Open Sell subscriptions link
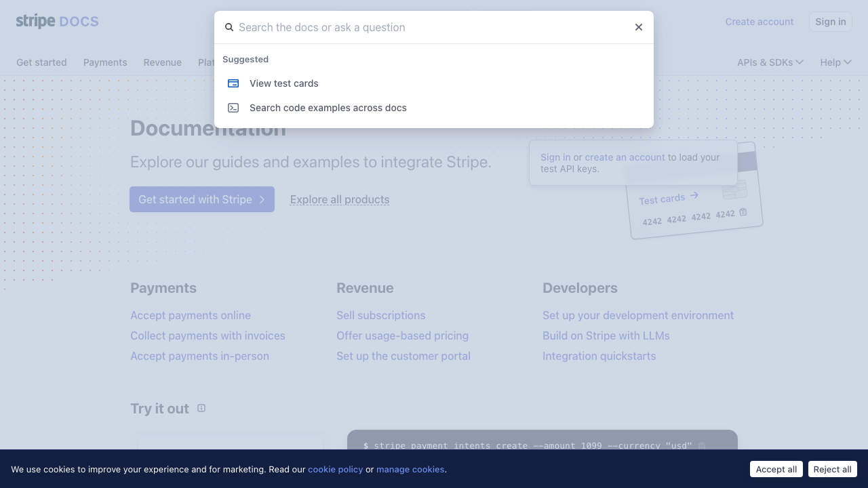Screen dimensions: 868x488 click(381, 315)
